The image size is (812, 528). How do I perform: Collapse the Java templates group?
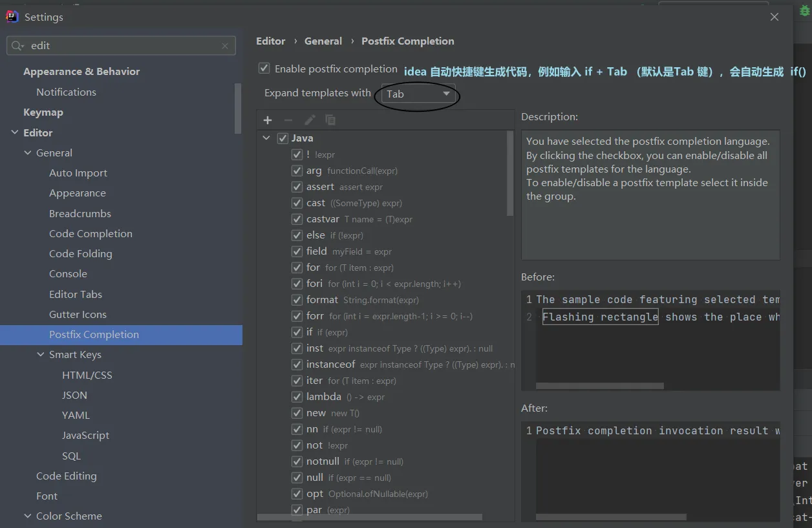[x=266, y=138]
